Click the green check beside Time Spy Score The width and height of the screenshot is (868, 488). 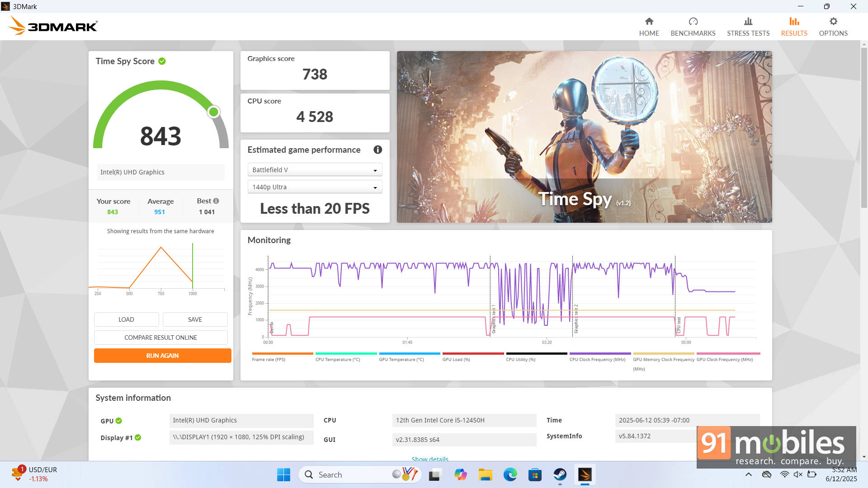pos(162,61)
